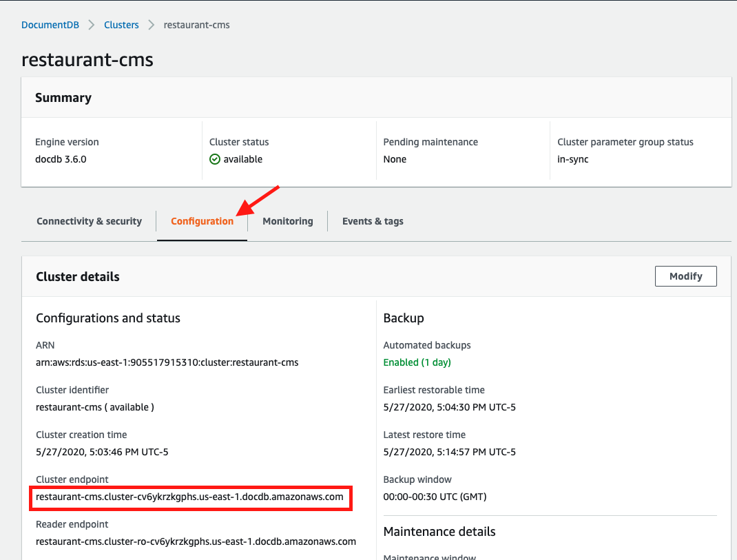Click the Backup section heading

pyautogui.click(x=404, y=318)
